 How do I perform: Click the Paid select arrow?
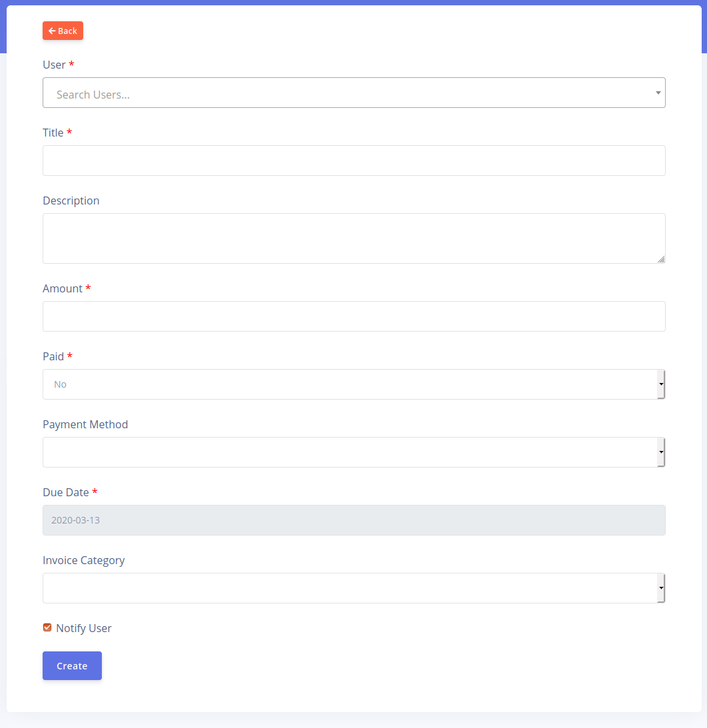661,384
